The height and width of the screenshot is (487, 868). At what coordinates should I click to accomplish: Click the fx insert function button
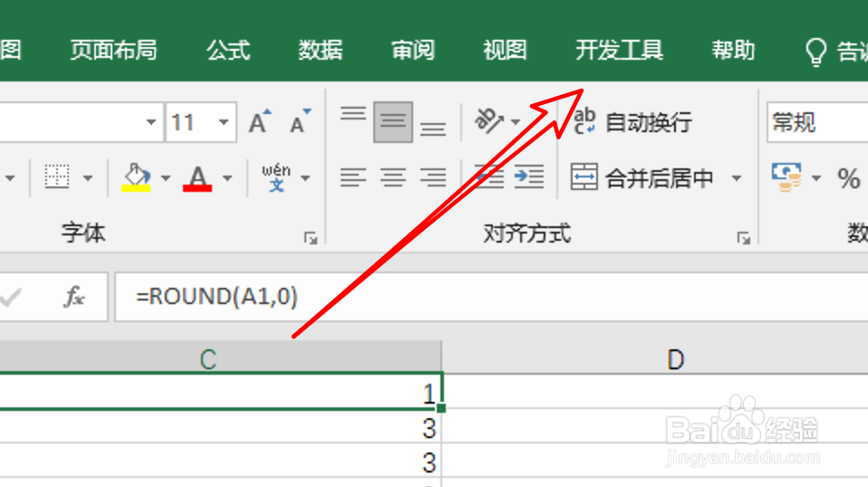[74, 297]
